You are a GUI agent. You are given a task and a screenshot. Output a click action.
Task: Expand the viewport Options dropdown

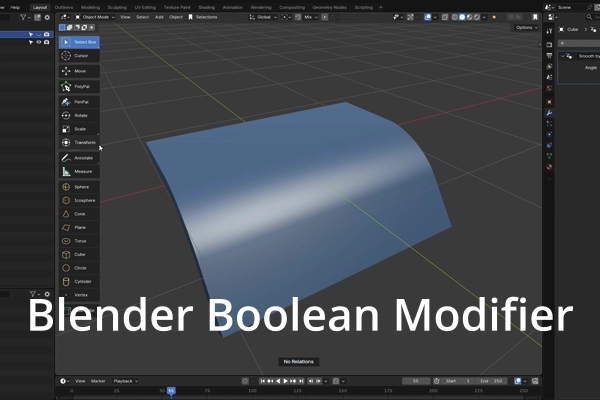(527, 28)
